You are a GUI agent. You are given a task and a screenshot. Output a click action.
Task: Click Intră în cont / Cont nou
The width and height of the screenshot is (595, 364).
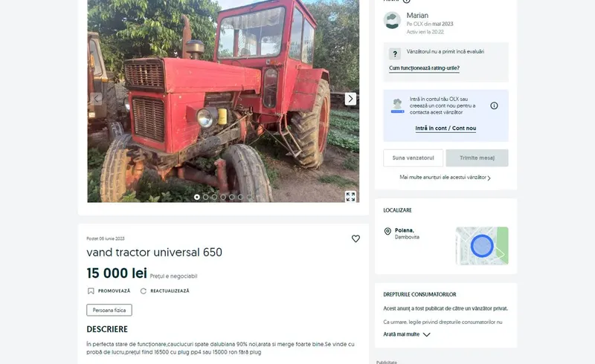tap(446, 129)
